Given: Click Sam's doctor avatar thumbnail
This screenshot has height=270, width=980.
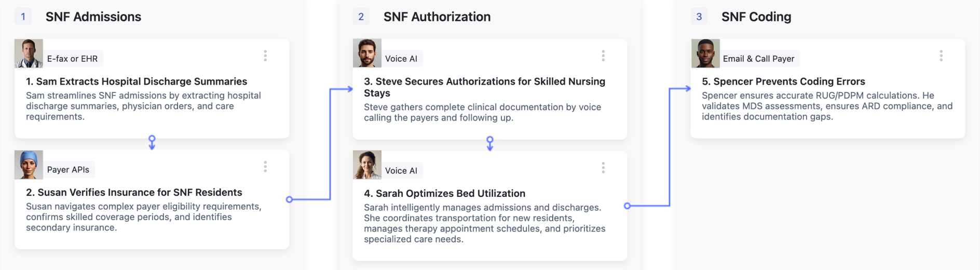Looking at the screenshot, I should tap(29, 53).
